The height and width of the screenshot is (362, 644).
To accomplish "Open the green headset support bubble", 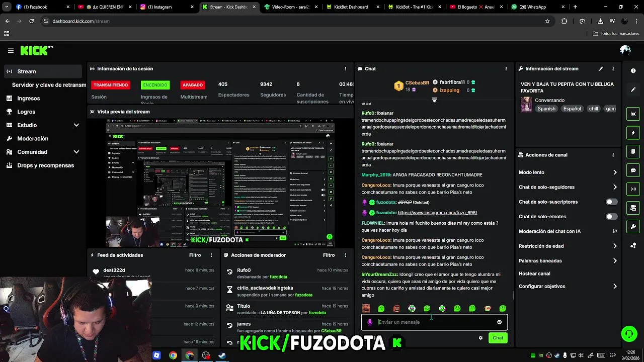I will coord(628,334).
